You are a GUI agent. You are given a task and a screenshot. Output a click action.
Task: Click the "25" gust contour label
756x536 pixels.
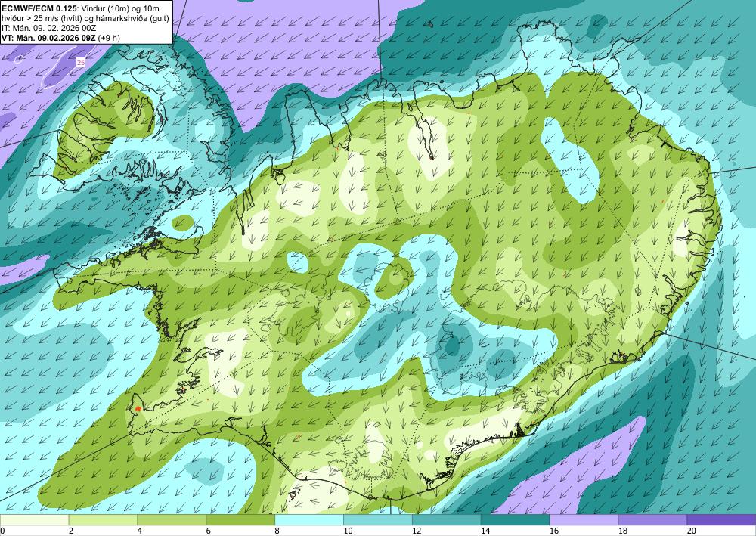pos(81,63)
